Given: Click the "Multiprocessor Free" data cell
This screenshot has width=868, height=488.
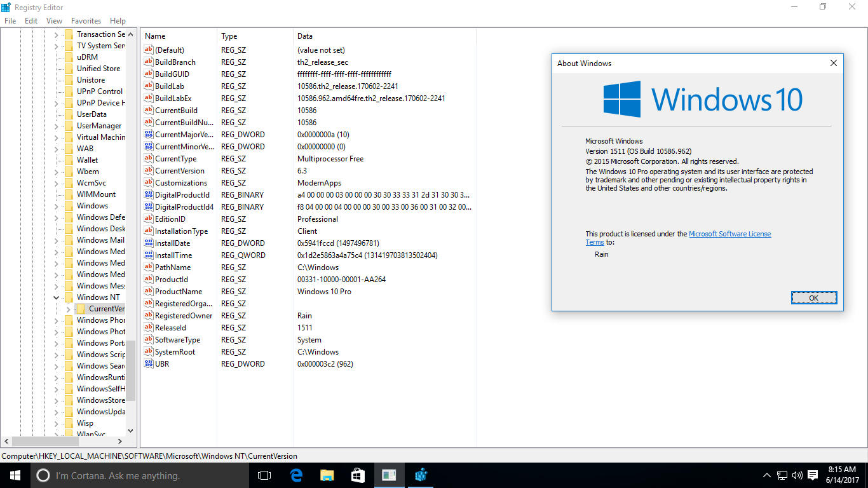Looking at the screenshot, I should pyautogui.click(x=330, y=159).
